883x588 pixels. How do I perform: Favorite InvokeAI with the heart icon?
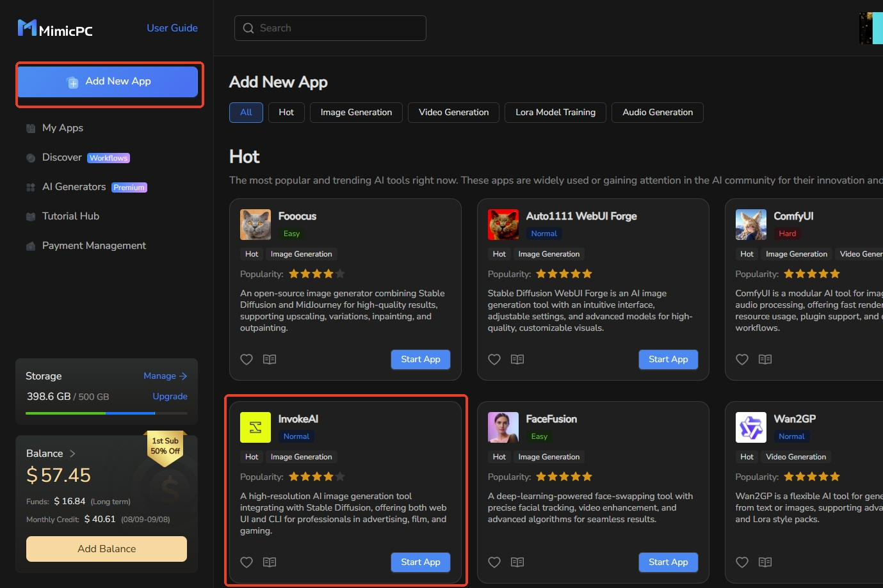247,562
